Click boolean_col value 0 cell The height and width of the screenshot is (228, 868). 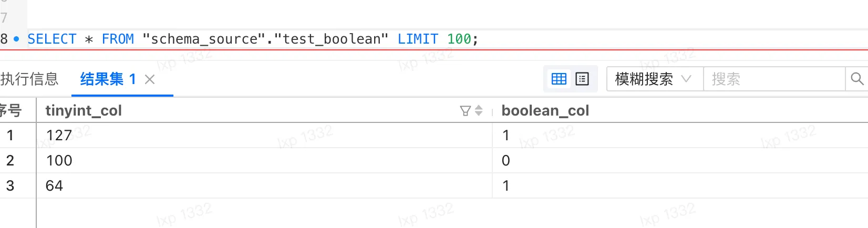[680, 160]
